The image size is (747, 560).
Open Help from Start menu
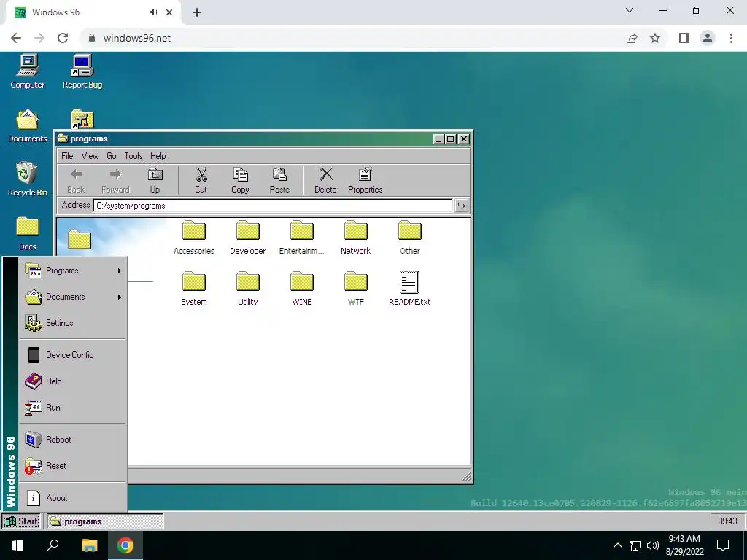[74, 381]
